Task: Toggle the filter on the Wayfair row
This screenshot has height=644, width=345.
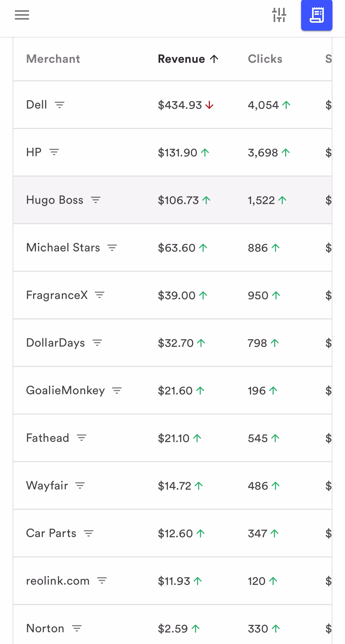Action: (80, 486)
